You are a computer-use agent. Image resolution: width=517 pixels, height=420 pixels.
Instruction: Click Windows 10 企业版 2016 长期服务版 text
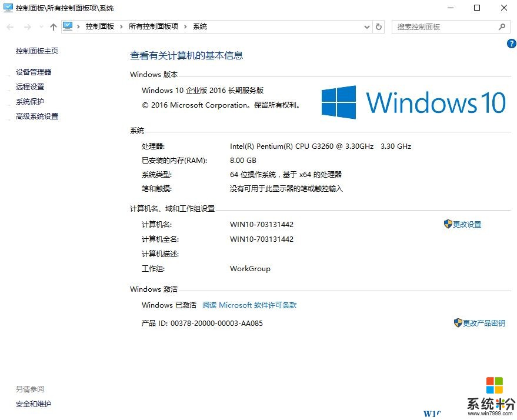(x=203, y=91)
